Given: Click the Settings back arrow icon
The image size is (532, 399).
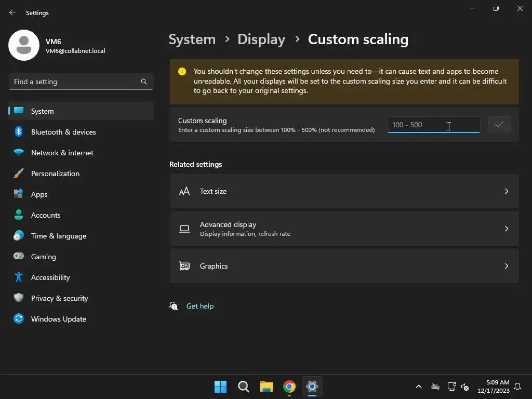Looking at the screenshot, I should point(12,12).
